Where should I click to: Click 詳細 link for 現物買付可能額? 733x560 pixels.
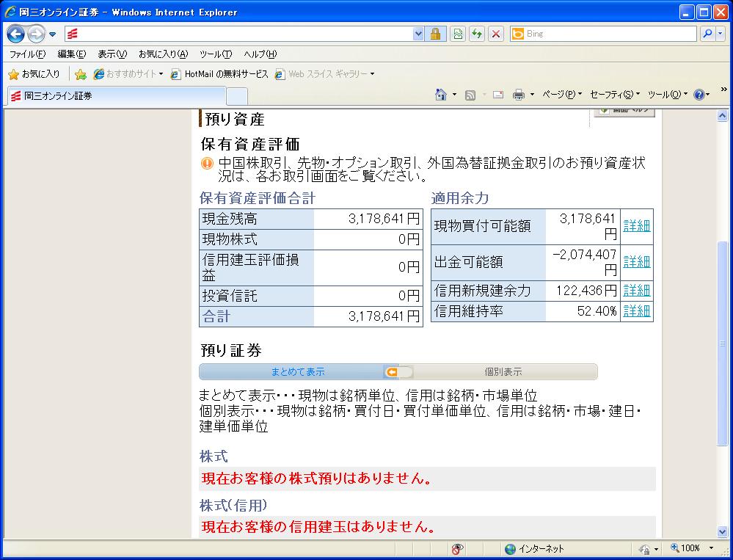point(636,226)
